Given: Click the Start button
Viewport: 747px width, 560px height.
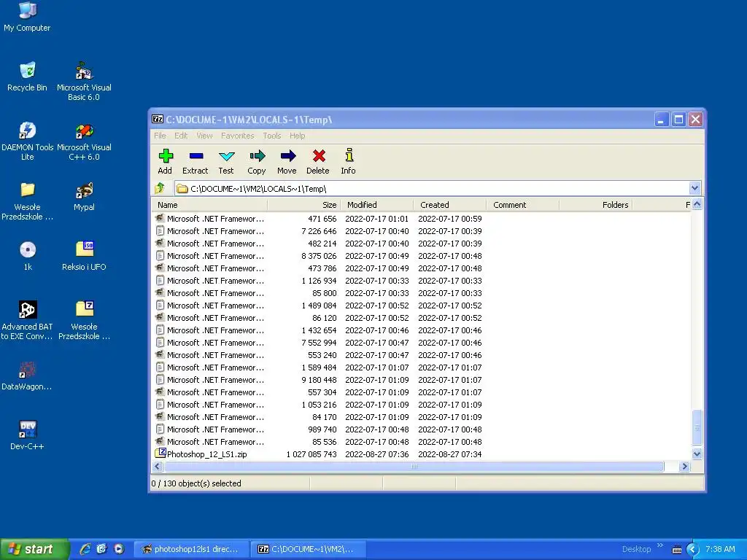Looking at the screenshot, I should click(x=34, y=549).
